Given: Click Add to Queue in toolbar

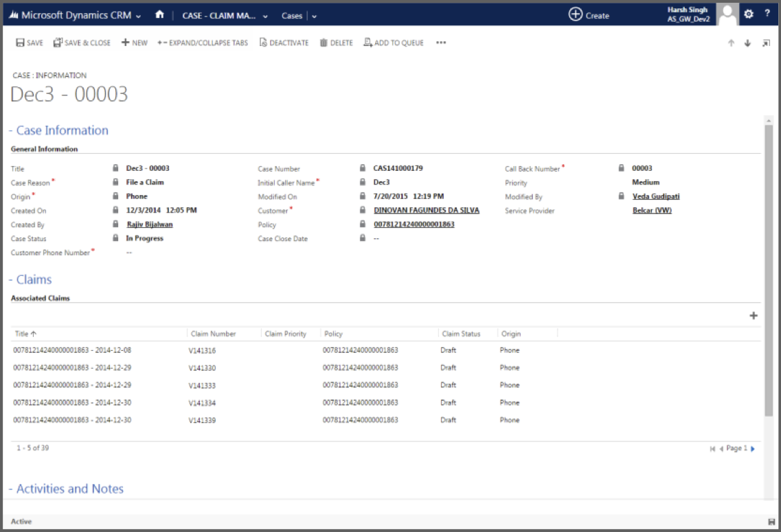Looking at the screenshot, I should (394, 43).
